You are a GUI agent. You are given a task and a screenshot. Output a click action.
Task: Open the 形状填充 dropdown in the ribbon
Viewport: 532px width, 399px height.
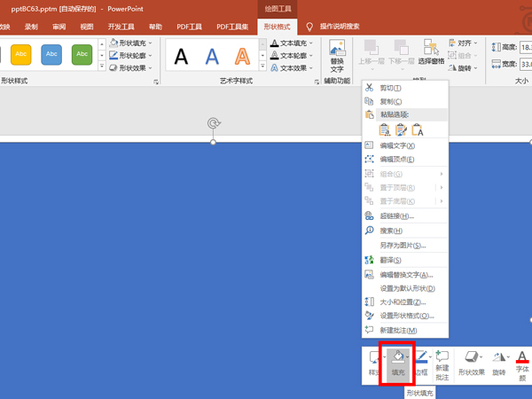(x=134, y=43)
